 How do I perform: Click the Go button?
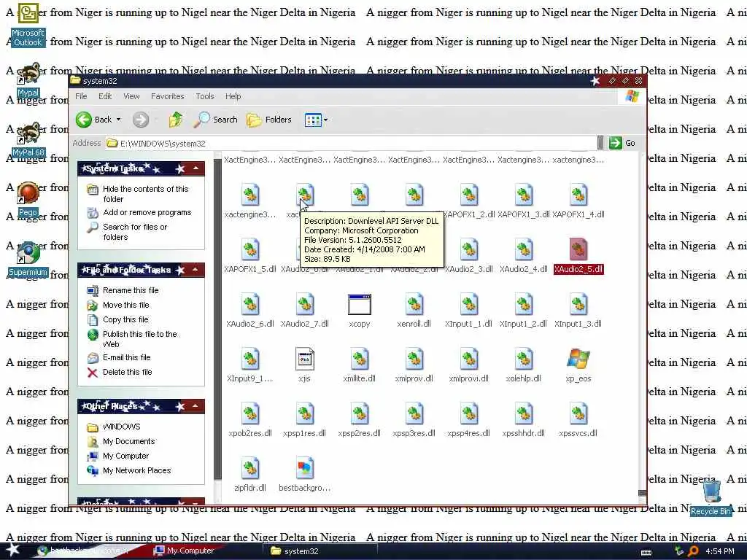click(622, 143)
